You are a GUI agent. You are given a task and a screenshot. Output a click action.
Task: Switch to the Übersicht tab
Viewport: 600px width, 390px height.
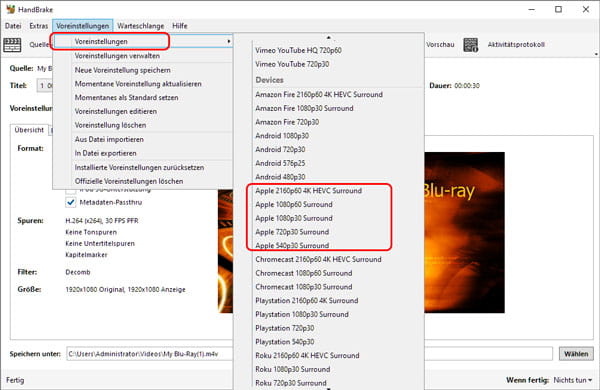click(x=29, y=130)
